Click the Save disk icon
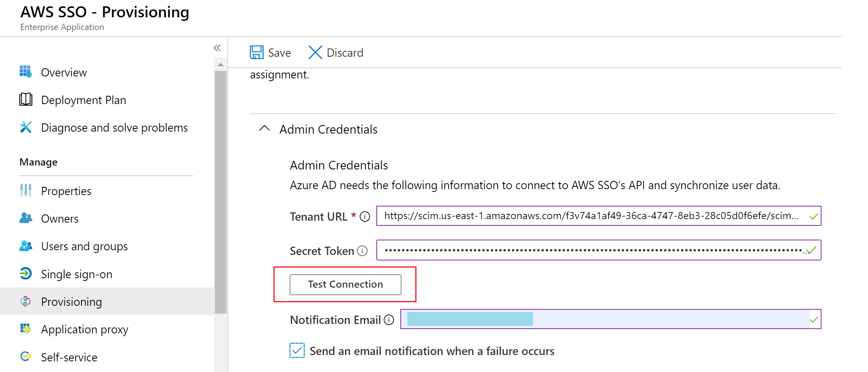This screenshot has width=868, height=372. pyautogui.click(x=256, y=52)
